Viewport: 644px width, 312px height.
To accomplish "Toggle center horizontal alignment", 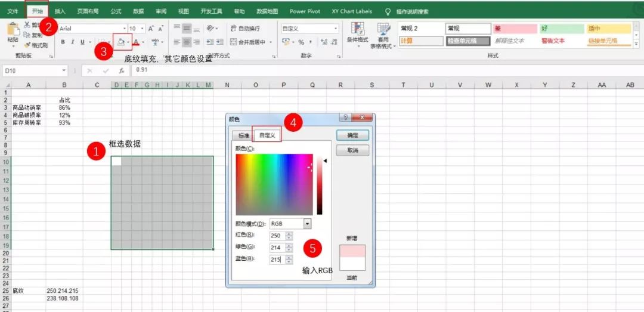I will tap(187, 42).
